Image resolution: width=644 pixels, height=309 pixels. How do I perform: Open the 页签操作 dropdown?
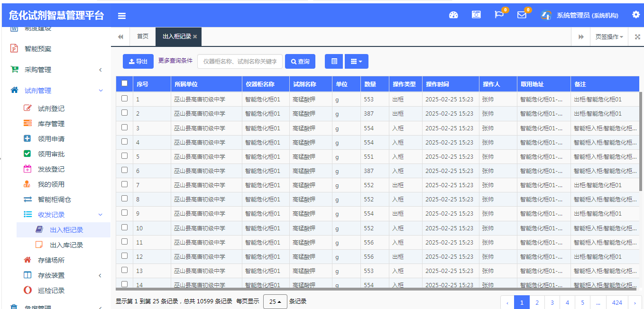609,37
